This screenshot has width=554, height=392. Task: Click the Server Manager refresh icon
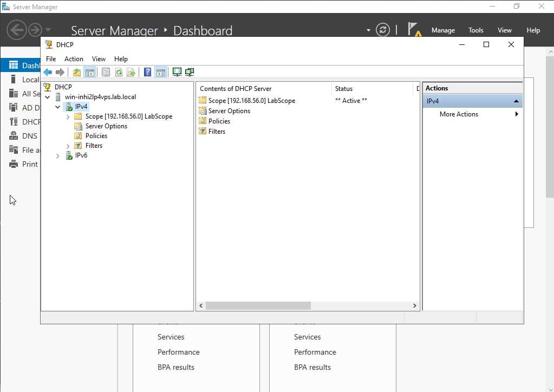tap(383, 30)
